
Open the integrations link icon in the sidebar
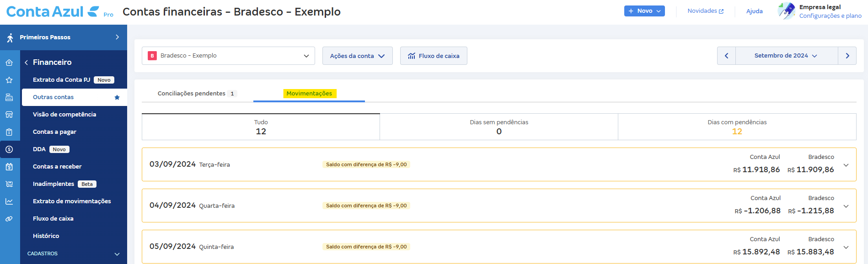click(9, 219)
